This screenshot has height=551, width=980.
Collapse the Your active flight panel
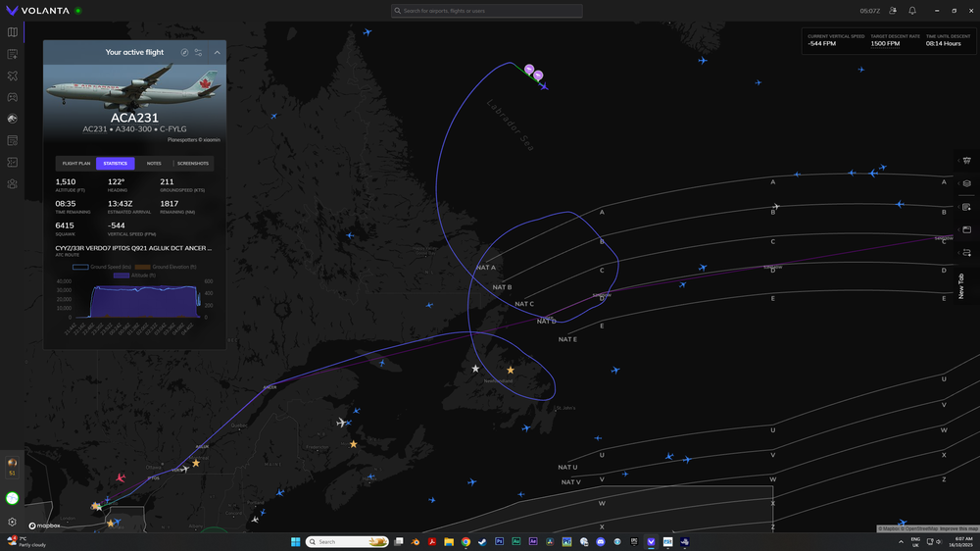tap(217, 52)
